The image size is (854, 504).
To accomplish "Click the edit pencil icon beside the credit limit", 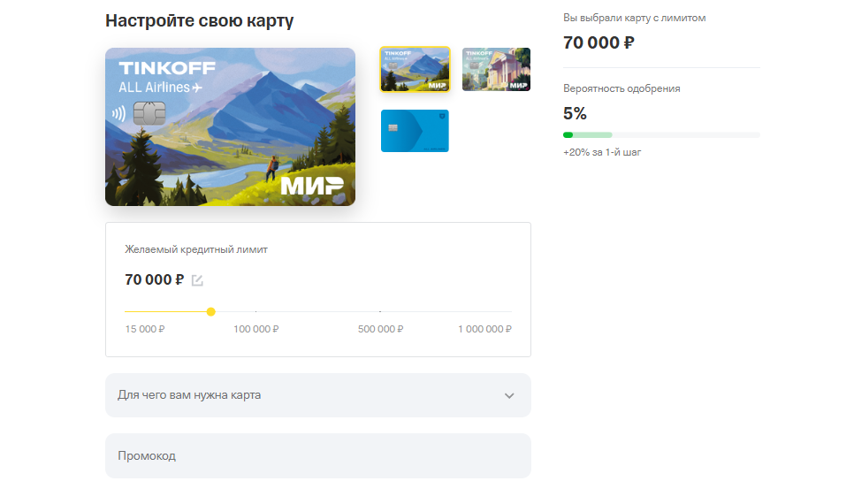I will pyautogui.click(x=197, y=280).
